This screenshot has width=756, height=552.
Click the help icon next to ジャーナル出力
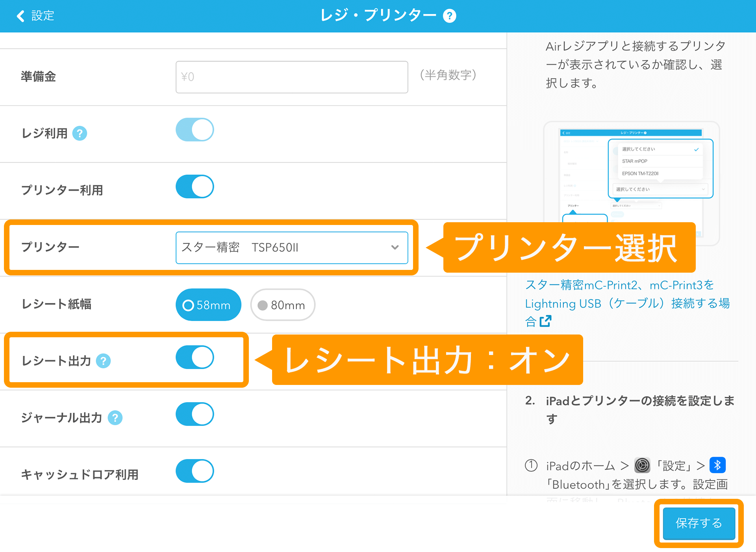pos(115,417)
